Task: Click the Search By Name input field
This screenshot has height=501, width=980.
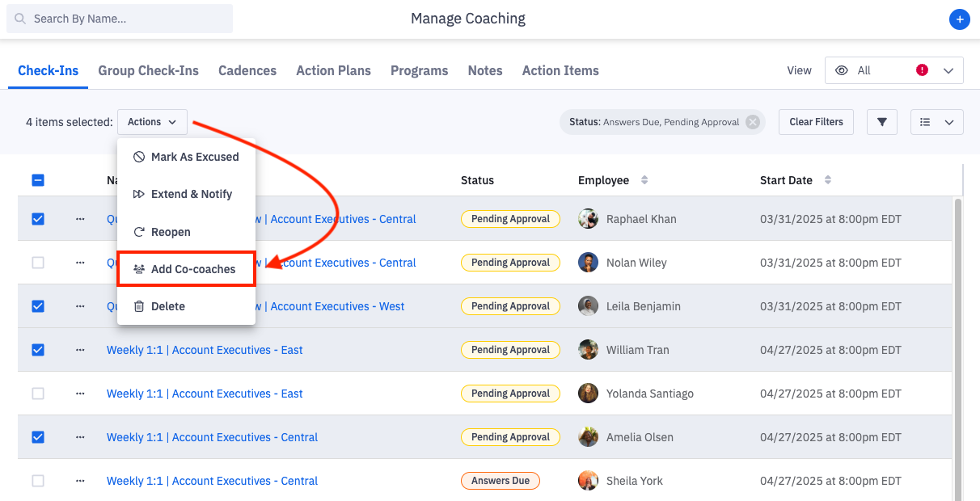Action: (119, 18)
